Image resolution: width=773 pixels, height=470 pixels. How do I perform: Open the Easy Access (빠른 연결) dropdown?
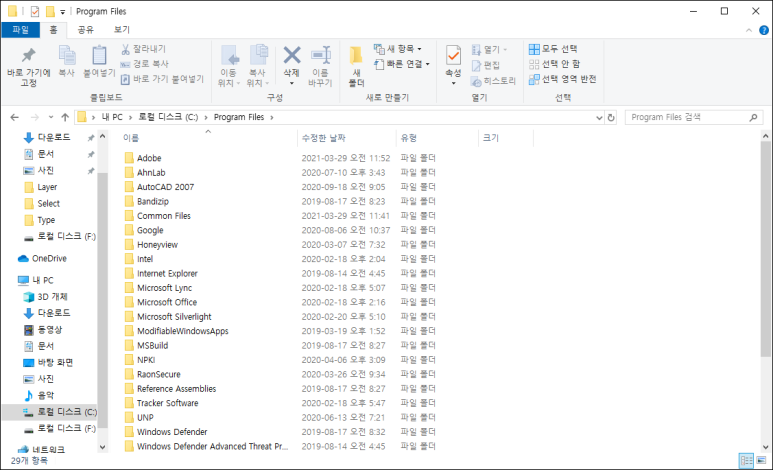(402, 64)
